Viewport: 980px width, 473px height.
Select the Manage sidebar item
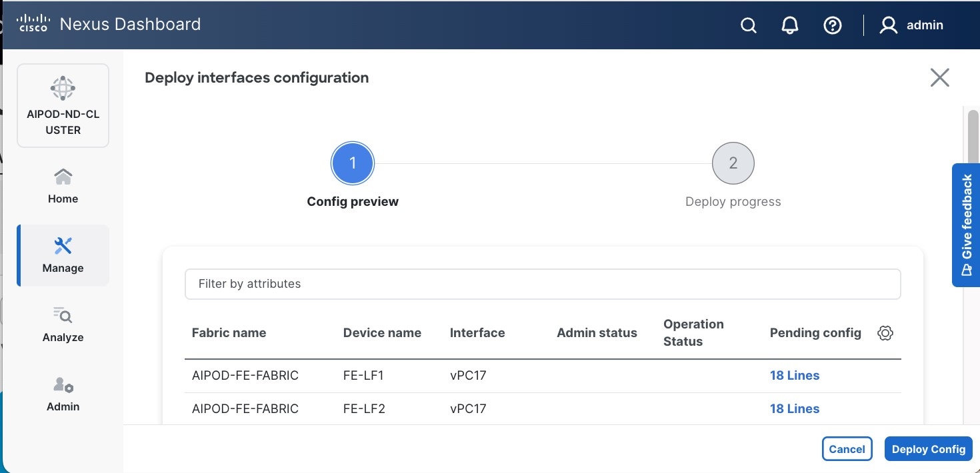pyautogui.click(x=63, y=255)
